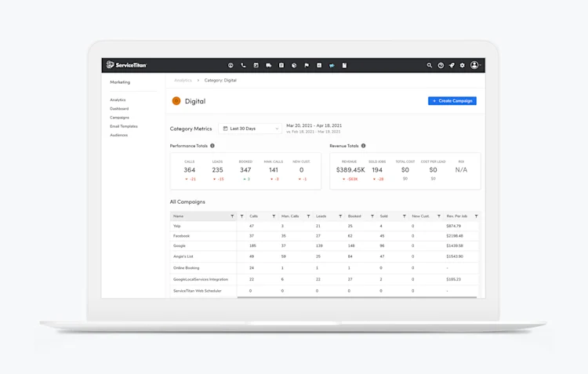The image size is (588, 374).
Task: Open the help question mark icon
Action: [x=441, y=65]
